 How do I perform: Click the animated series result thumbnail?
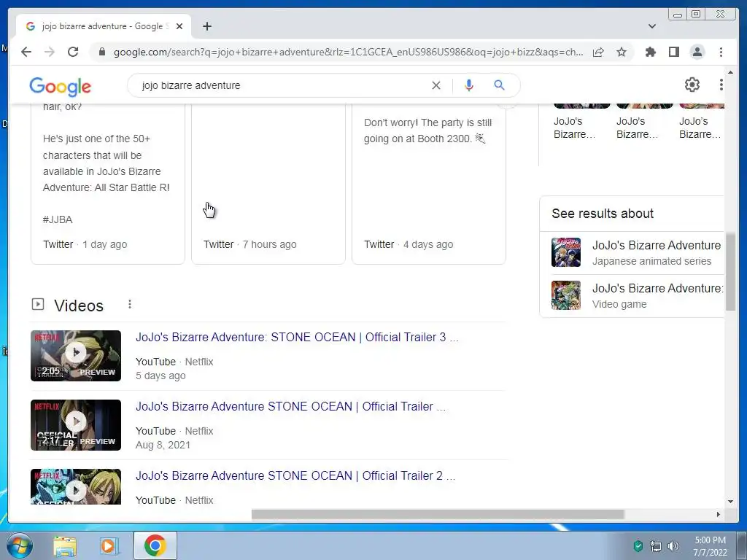[566, 252]
